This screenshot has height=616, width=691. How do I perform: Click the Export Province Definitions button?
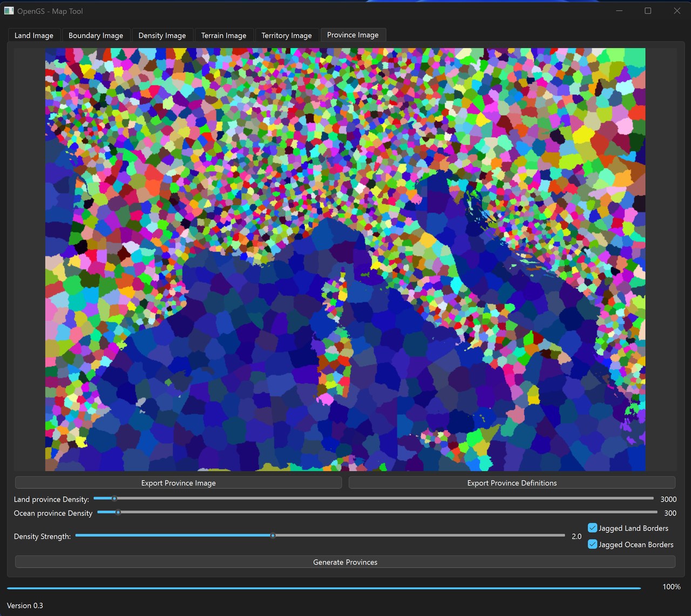tap(512, 483)
